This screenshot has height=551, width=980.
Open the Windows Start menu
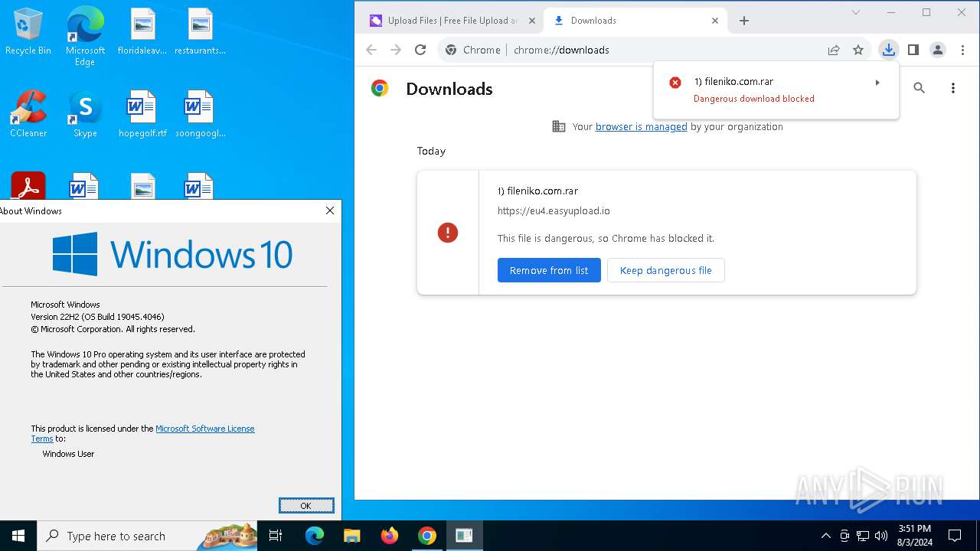18,536
